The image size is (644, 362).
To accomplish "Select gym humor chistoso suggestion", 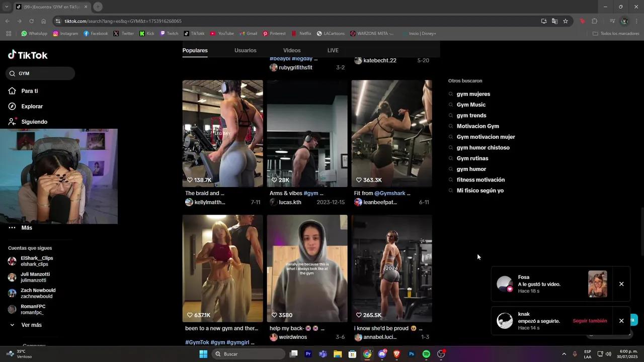I will point(483,148).
